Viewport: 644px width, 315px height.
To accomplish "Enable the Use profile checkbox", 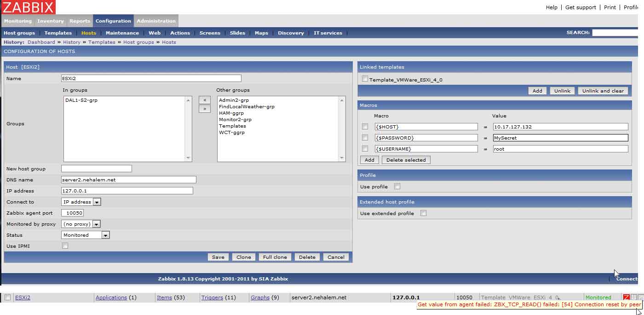I will pos(397,187).
